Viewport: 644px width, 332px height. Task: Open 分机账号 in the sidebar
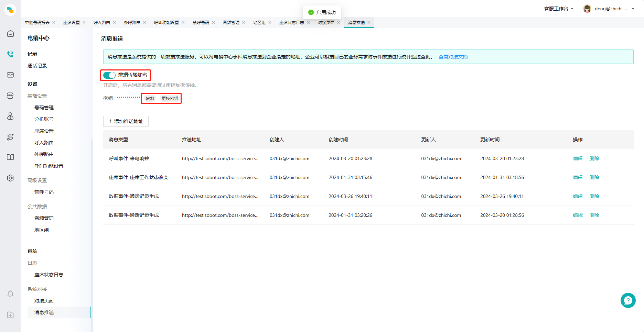pyautogui.click(x=44, y=119)
